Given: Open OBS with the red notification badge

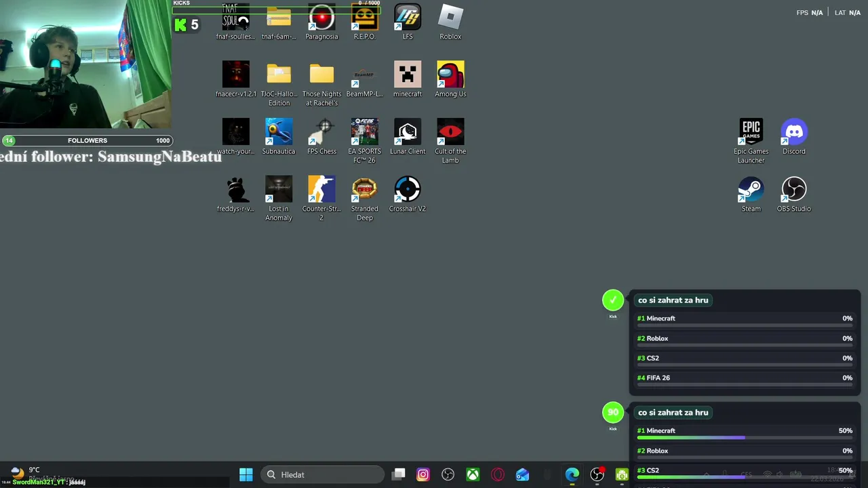Looking at the screenshot, I should [597, 474].
